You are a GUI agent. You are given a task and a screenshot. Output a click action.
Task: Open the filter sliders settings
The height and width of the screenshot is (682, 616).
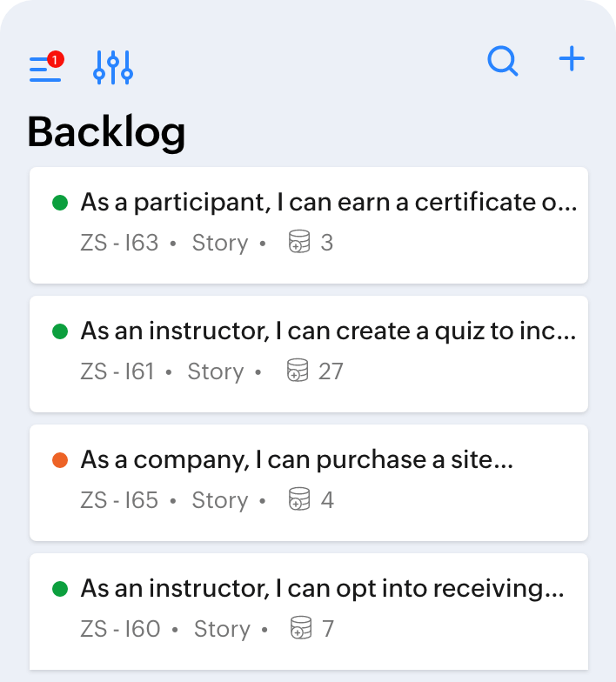[113, 67]
